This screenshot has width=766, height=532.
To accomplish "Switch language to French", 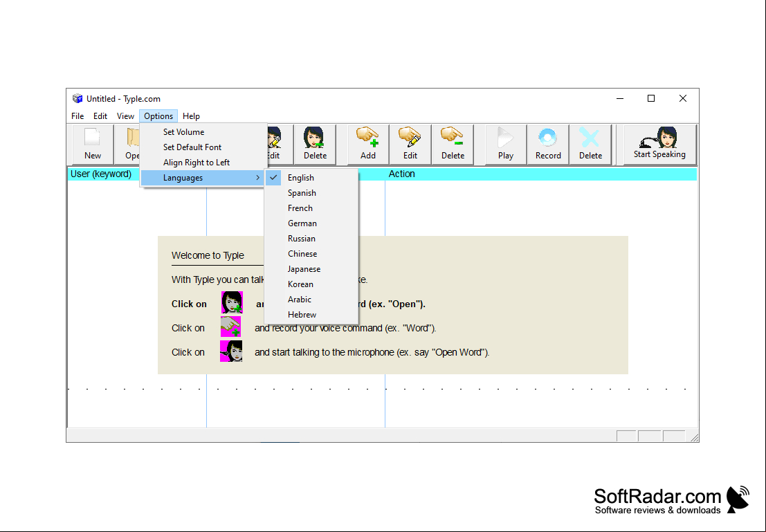I will click(311, 208).
